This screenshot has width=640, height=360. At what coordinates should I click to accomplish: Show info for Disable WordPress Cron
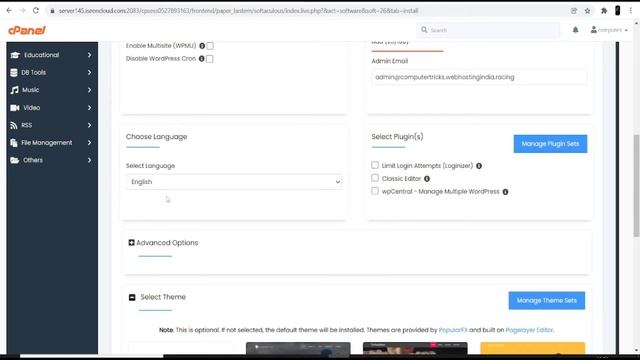pos(202,59)
